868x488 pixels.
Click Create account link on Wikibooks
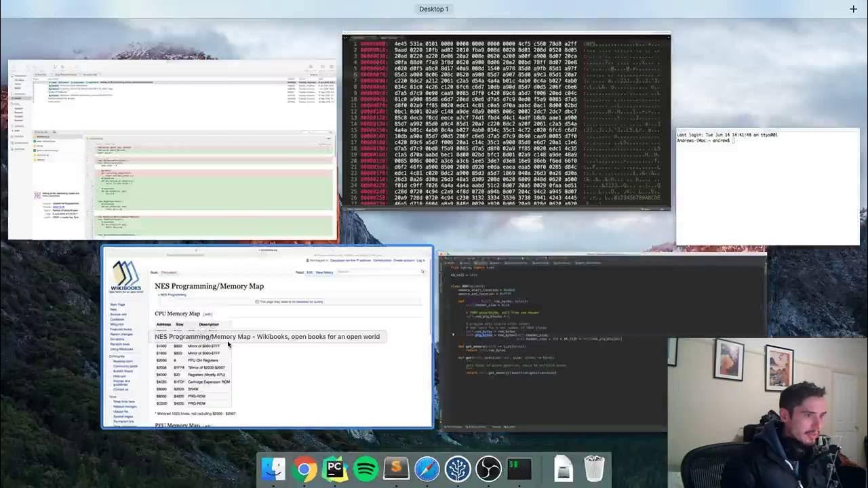(x=404, y=260)
